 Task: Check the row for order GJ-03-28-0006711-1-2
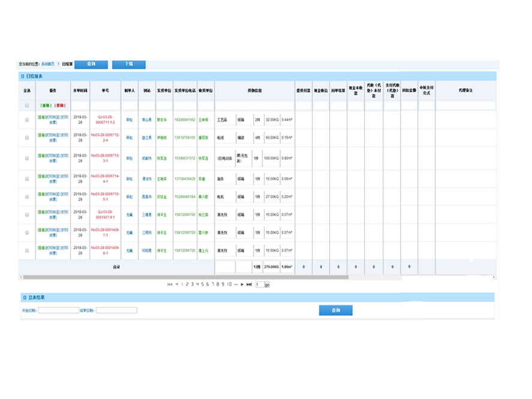pyautogui.click(x=27, y=120)
